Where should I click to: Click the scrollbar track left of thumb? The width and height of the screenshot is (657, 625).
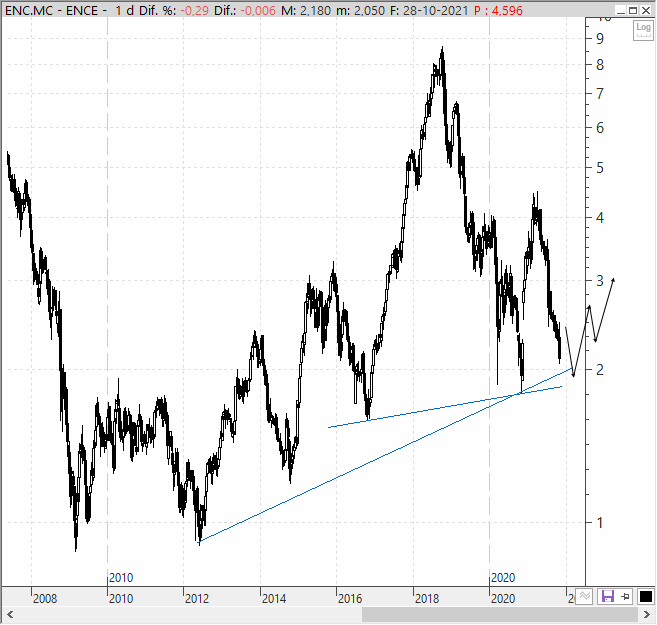(189, 615)
